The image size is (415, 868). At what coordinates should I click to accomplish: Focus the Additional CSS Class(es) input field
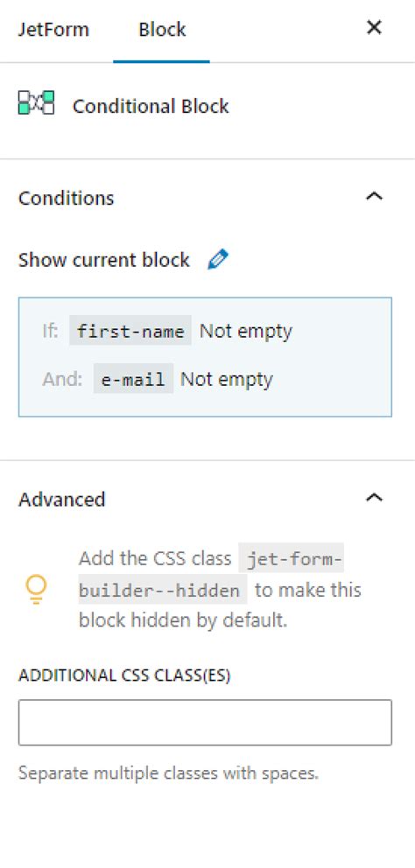[205, 723]
